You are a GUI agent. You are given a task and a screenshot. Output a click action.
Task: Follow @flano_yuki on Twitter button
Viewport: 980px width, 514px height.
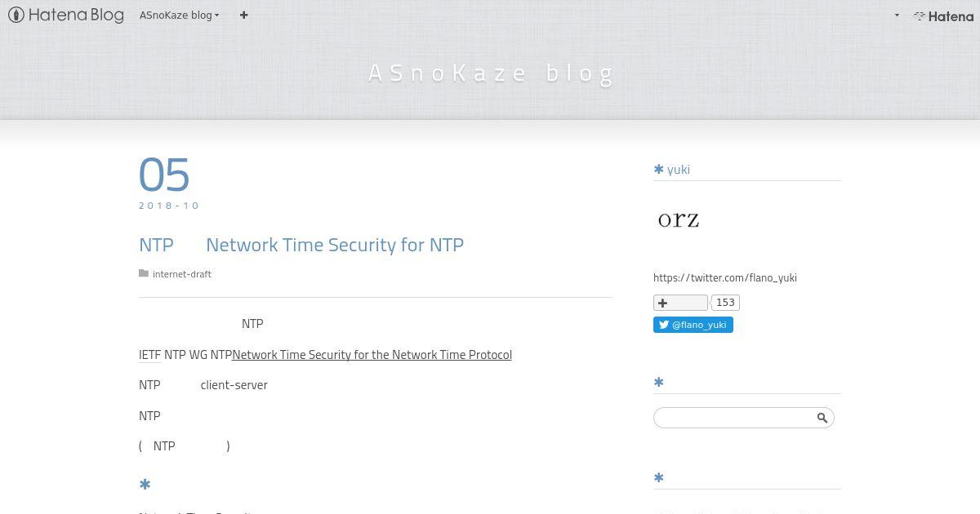click(693, 325)
